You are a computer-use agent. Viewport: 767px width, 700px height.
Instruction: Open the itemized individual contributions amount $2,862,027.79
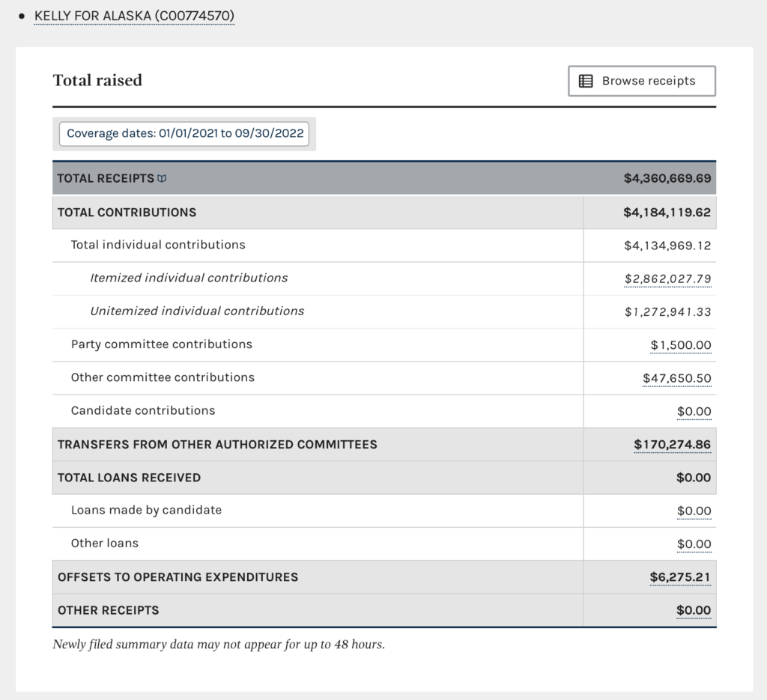[x=667, y=279]
